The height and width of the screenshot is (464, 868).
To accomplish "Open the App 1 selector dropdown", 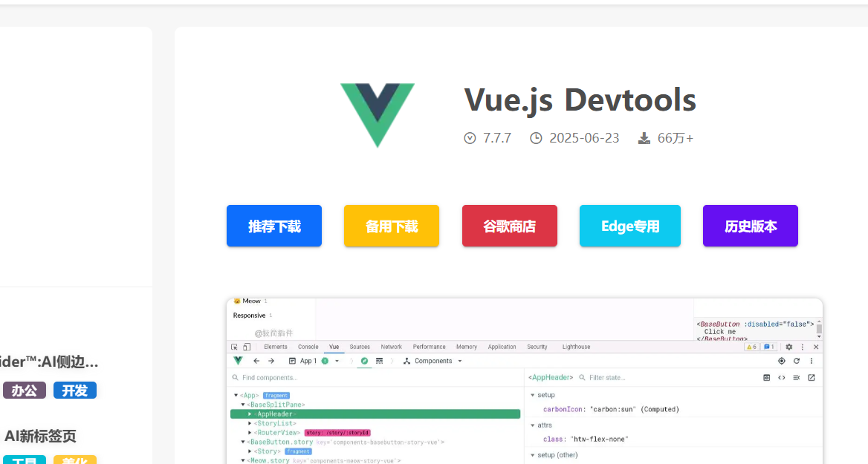I will pyautogui.click(x=314, y=361).
